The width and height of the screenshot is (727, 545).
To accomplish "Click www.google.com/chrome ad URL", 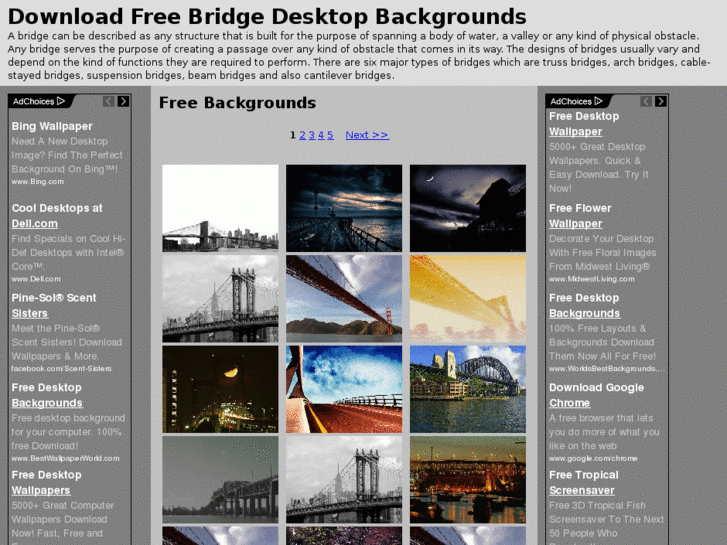I will (x=593, y=458).
